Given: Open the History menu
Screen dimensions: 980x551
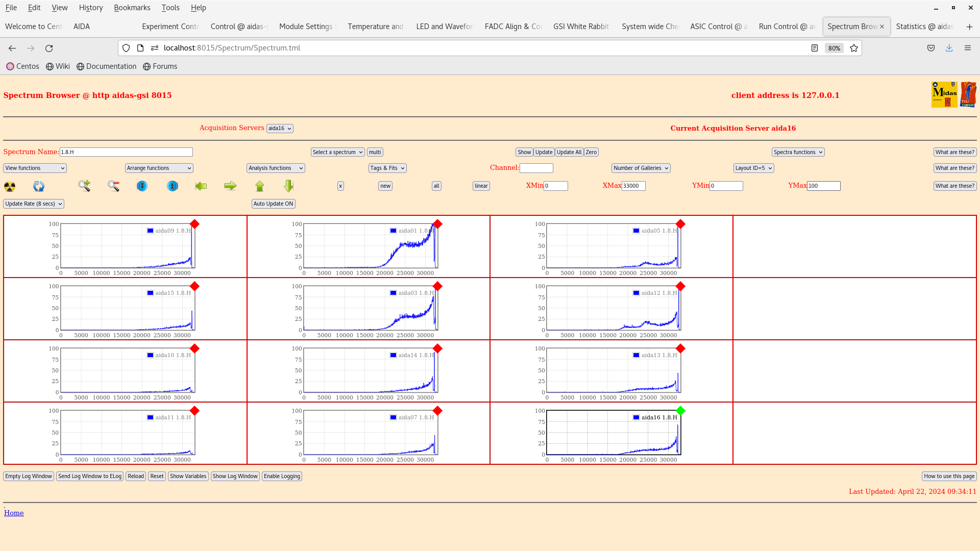Looking at the screenshot, I should tap(91, 8).
